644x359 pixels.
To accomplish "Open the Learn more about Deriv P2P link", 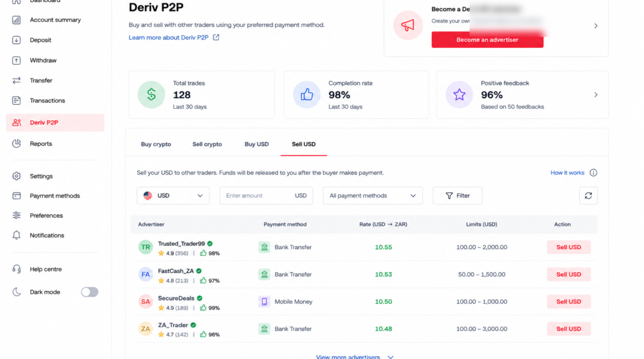I will [169, 37].
